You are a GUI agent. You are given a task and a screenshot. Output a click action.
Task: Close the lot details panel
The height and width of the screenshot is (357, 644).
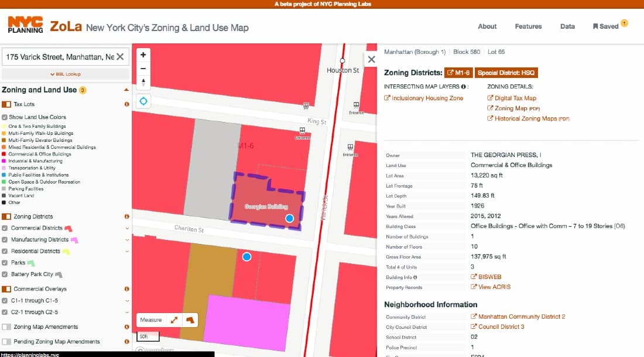click(x=371, y=59)
